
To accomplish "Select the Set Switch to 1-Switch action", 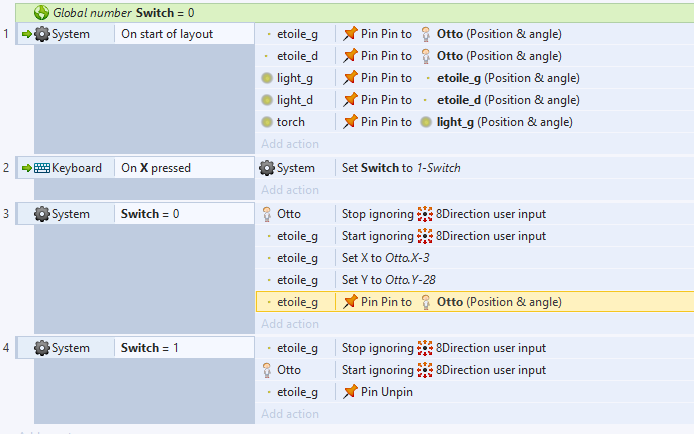I will (401, 168).
